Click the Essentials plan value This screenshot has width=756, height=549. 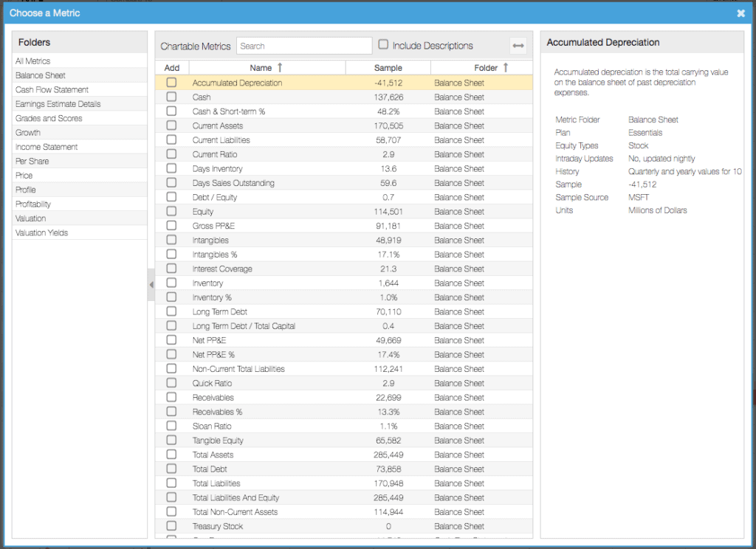click(645, 133)
